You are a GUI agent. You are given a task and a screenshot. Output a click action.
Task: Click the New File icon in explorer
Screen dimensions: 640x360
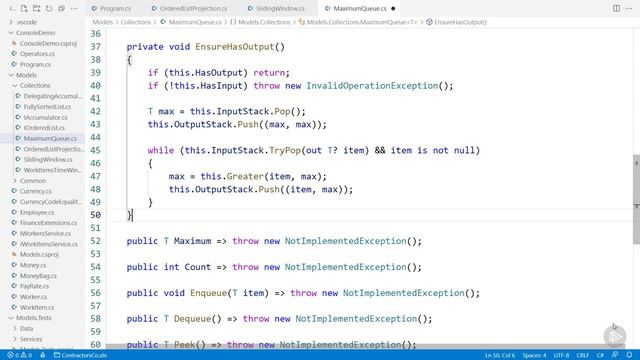point(24,8)
